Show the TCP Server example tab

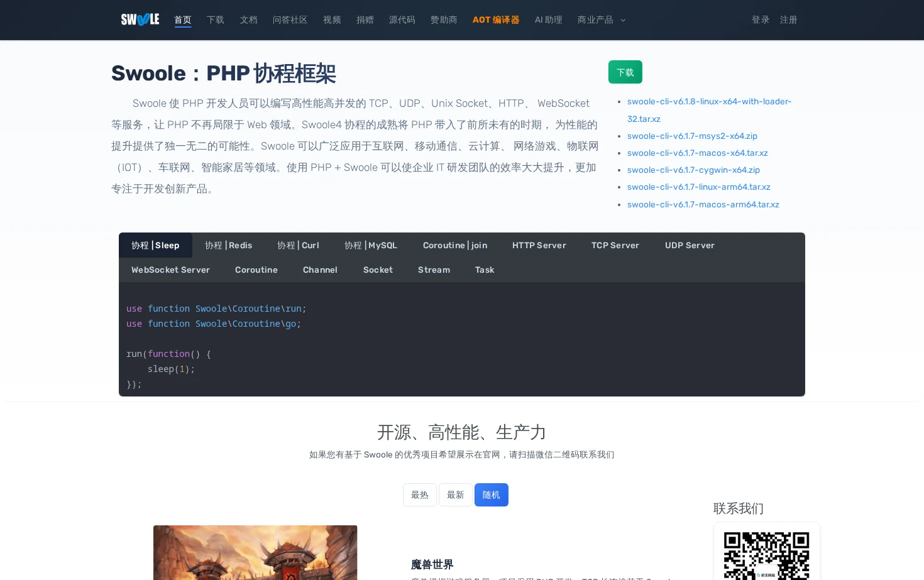pos(615,245)
